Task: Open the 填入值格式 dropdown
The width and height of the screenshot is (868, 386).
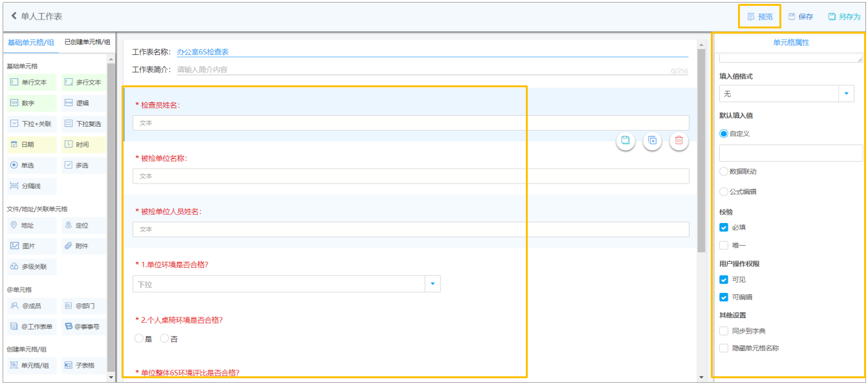Action: [787, 94]
